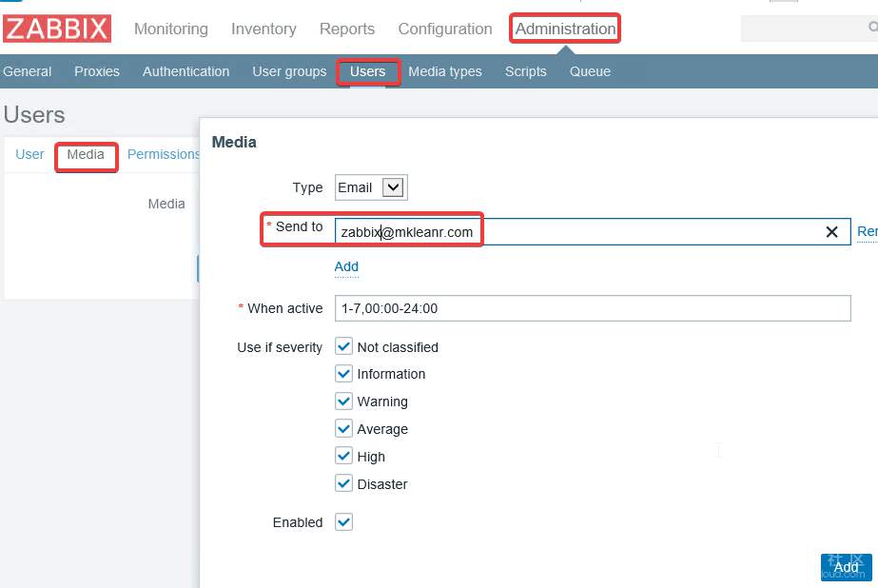Click the blue Add button
This screenshot has width=878, height=588.
pos(846,567)
